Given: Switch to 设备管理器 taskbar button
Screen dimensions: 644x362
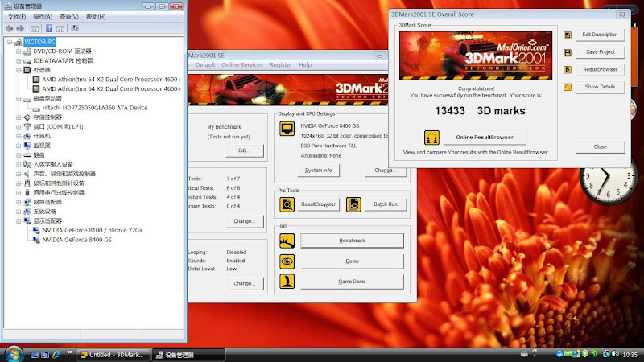Looking at the screenshot, I should coord(175,354).
